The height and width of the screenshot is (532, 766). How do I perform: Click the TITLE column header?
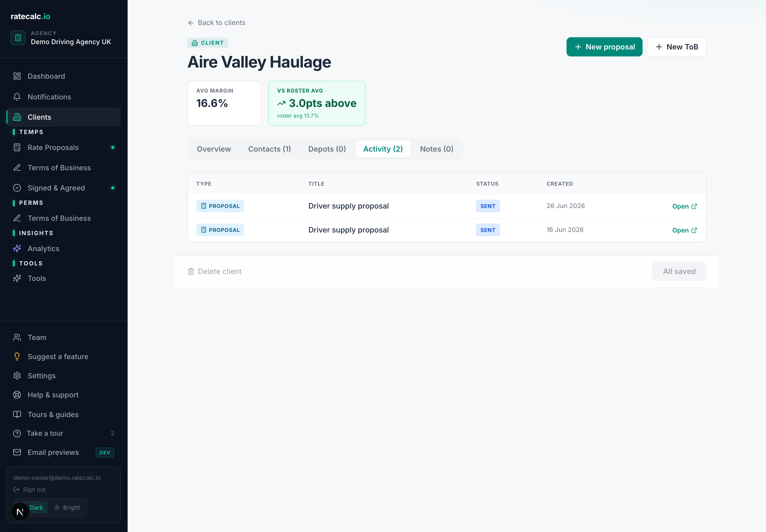click(316, 184)
